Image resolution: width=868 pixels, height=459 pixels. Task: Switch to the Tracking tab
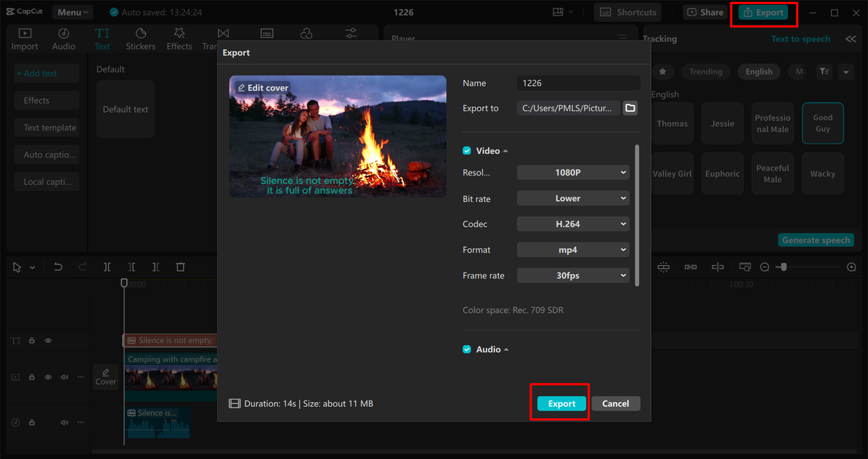click(x=660, y=39)
